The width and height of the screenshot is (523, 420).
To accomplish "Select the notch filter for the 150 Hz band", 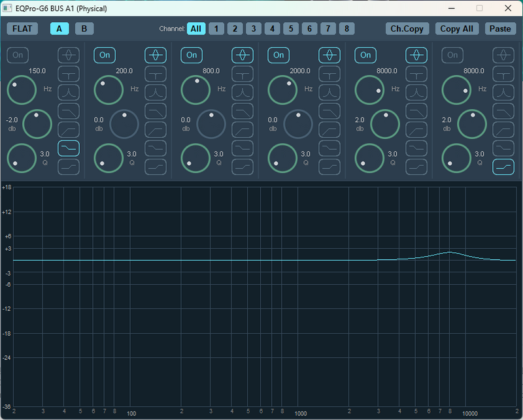I will 69,74.
